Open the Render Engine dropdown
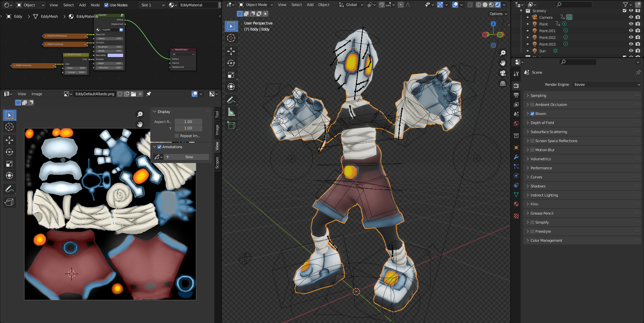This screenshot has height=323, width=644. point(606,85)
